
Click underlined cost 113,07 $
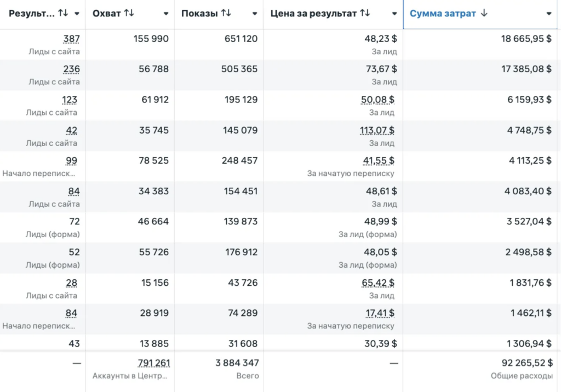(377, 130)
